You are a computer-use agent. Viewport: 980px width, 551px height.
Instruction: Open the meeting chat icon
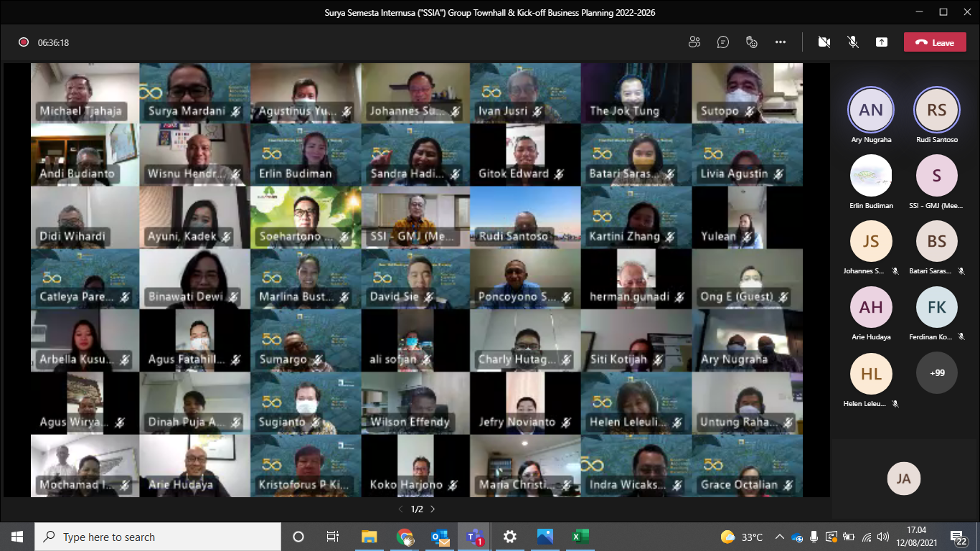723,42
